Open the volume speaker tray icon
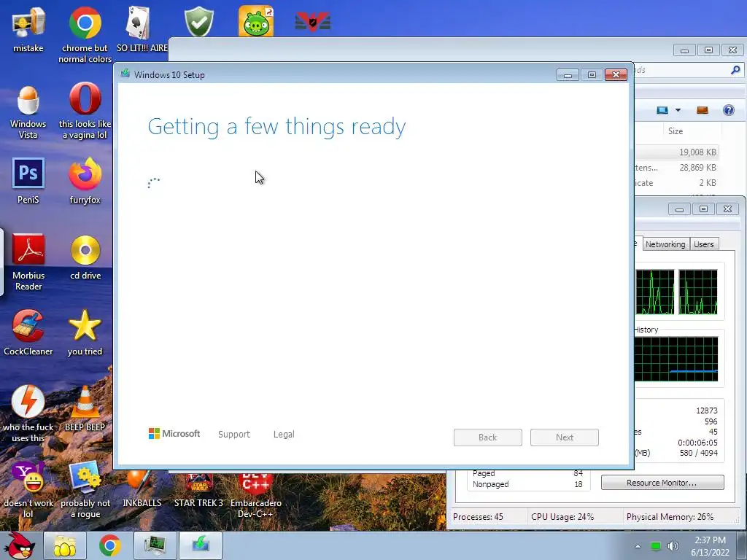This screenshot has height=560, width=747. pyautogui.click(x=673, y=546)
